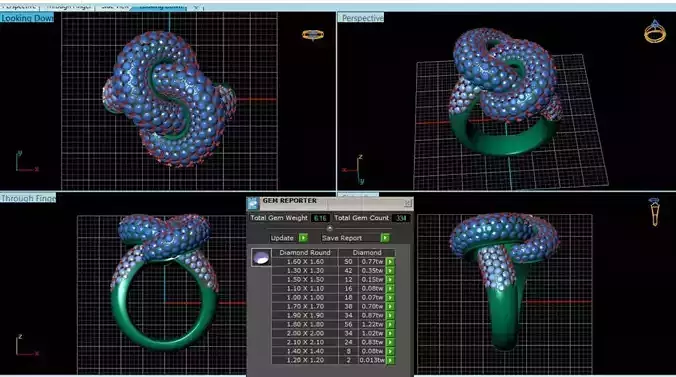This screenshot has height=377, width=676.
Task: Click the Save Report button label
Action: (342, 238)
